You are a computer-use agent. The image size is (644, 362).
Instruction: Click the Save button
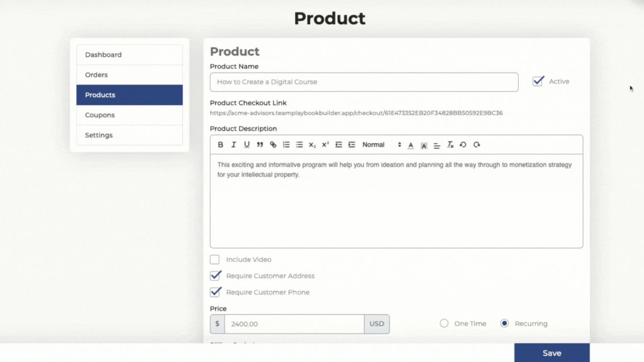[551, 353]
